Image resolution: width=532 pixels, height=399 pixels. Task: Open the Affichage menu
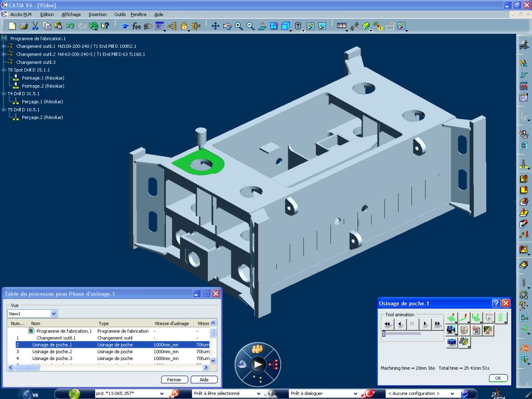click(x=71, y=15)
